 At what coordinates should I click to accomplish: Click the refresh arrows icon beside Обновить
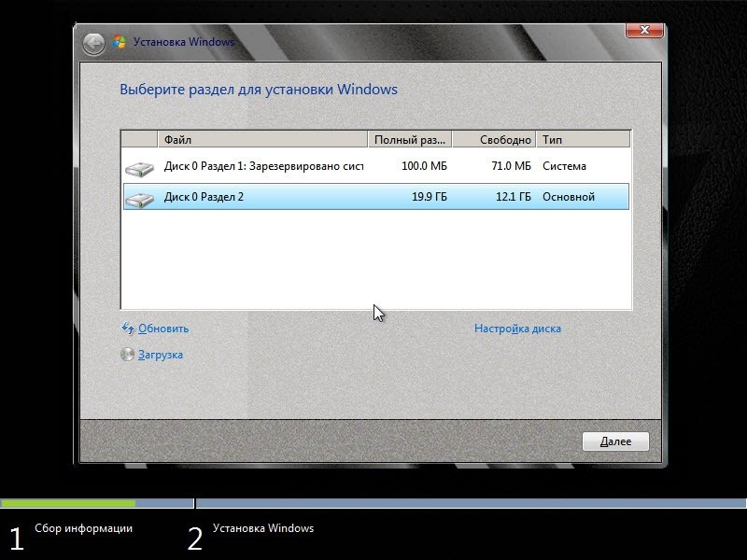[128, 329]
